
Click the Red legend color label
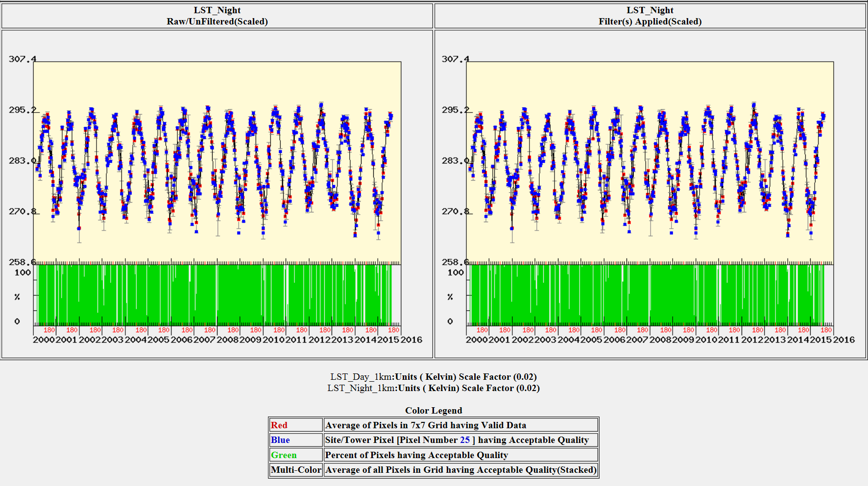pos(279,425)
